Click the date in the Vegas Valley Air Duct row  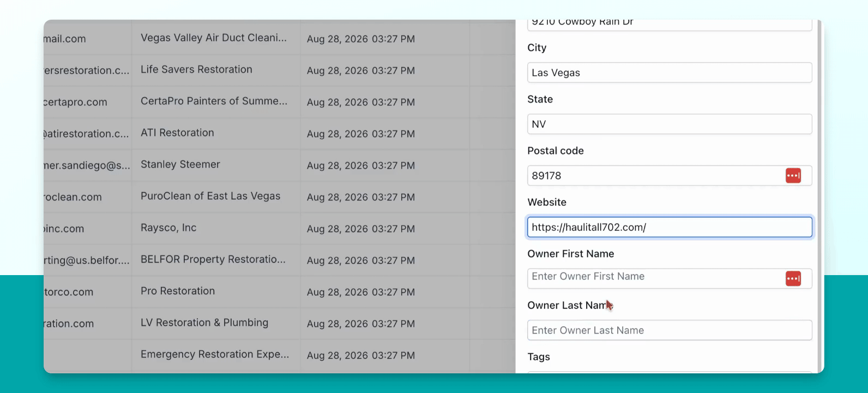(361, 39)
